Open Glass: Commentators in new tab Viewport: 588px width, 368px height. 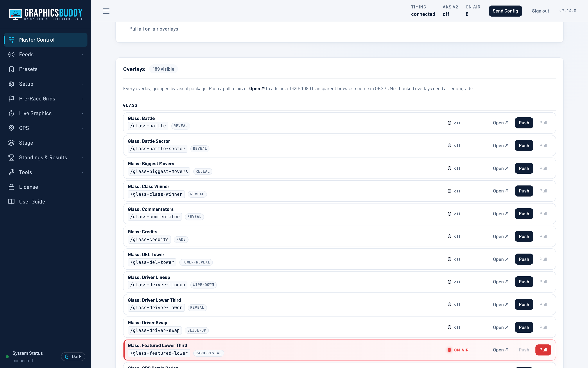pyautogui.click(x=501, y=214)
